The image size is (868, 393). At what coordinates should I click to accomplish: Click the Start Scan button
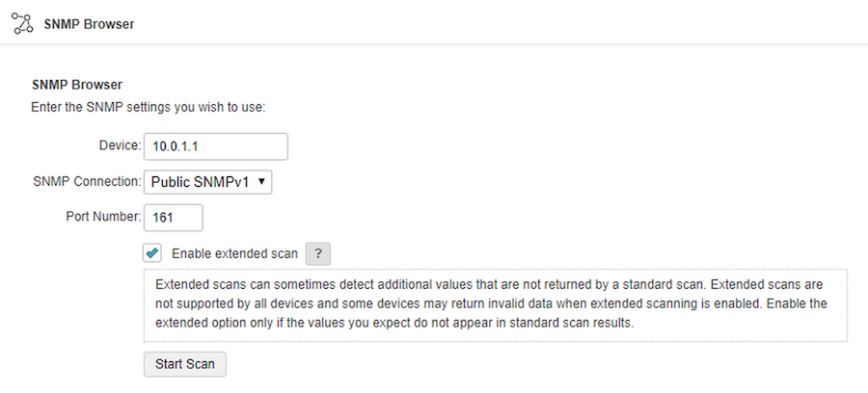click(x=185, y=364)
